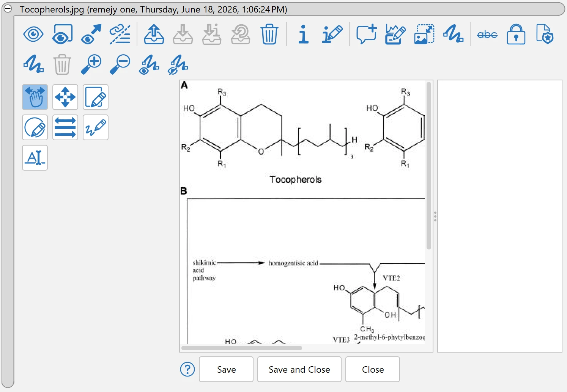This screenshot has width=567, height=392.
Task: Click the Close button
Action: [373, 369]
